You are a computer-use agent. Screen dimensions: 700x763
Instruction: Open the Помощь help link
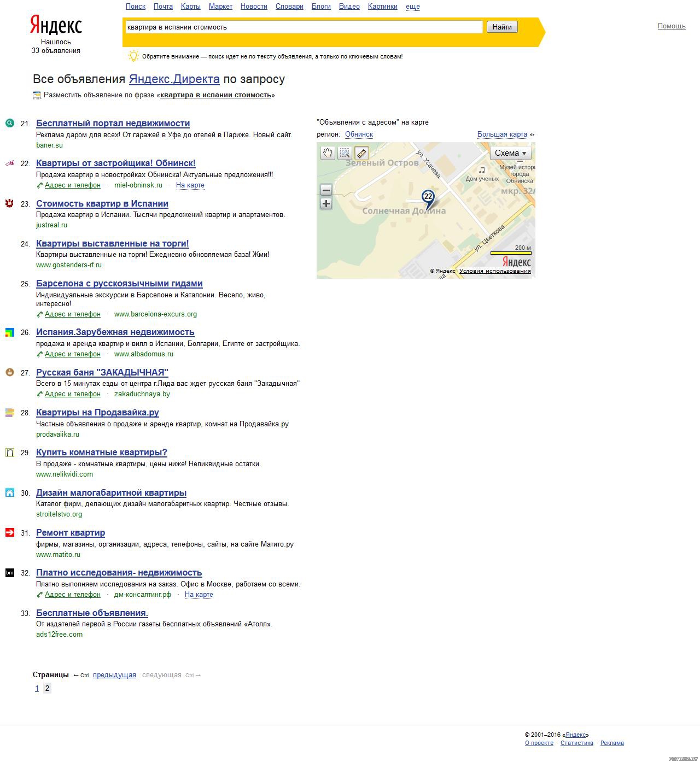pyautogui.click(x=672, y=26)
